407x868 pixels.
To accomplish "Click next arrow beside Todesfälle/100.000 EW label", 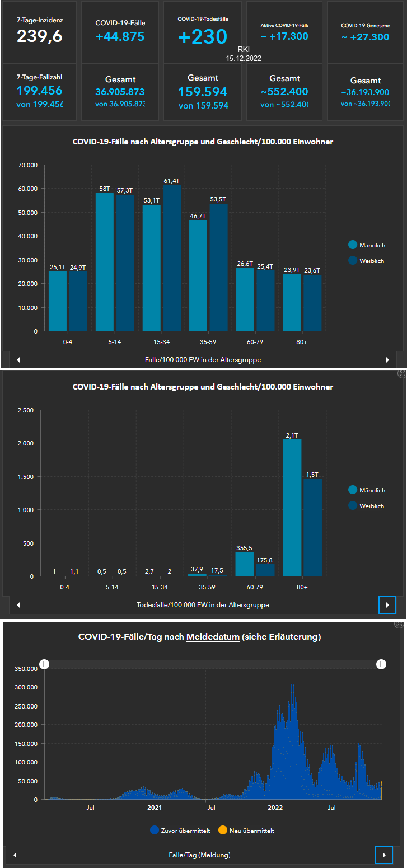I will coord(387,605).
